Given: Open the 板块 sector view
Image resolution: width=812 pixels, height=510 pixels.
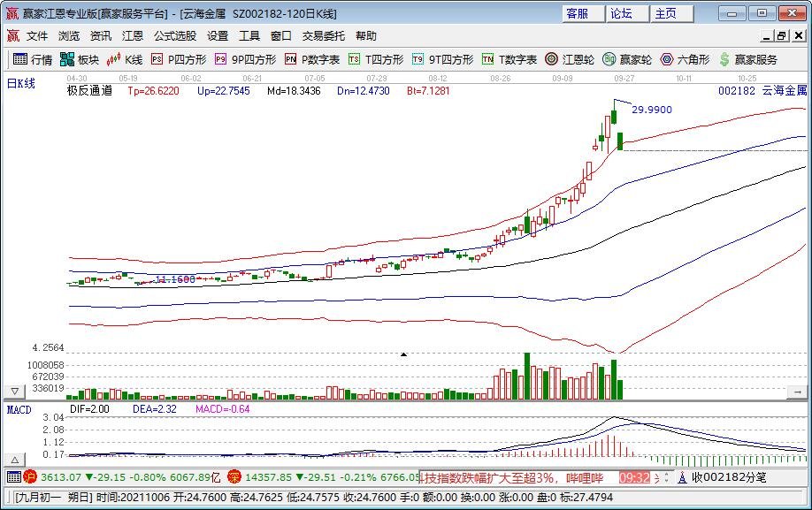Looking at the screenshot, I should point(80,59).
